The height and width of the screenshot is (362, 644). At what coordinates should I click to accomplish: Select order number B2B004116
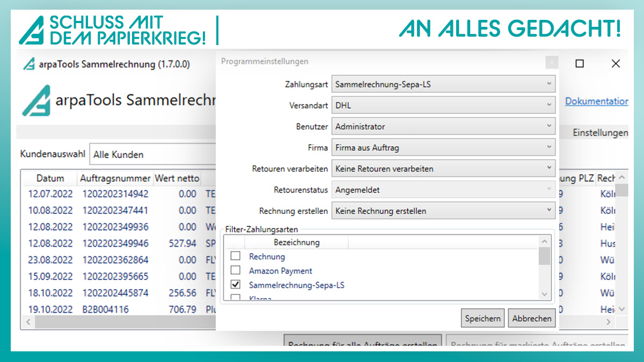coord(106,309)
